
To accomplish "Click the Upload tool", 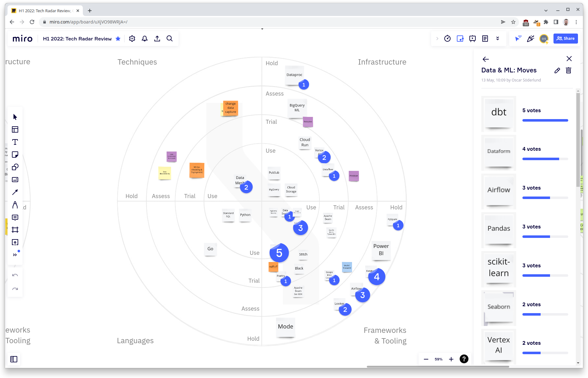I will (15, 242).
